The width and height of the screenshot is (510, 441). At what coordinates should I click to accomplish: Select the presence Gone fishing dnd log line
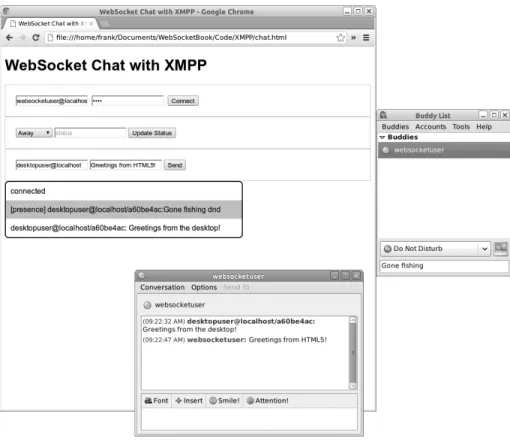pos(124,209)
